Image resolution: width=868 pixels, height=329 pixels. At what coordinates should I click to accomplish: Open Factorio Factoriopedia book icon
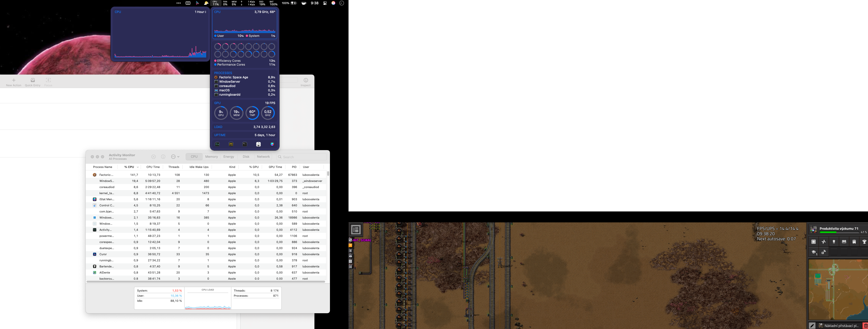pyautogui.click(x=844, y=242)
